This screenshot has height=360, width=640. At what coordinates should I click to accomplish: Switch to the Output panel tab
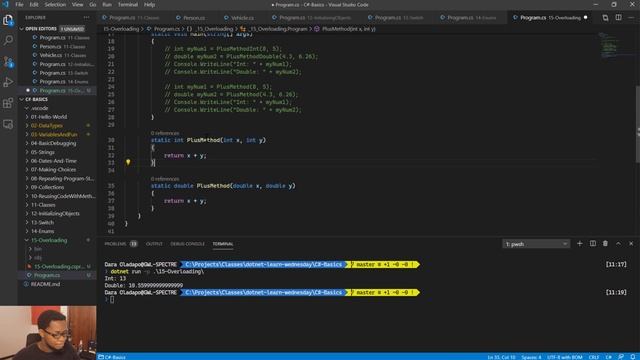click(154, 244)
